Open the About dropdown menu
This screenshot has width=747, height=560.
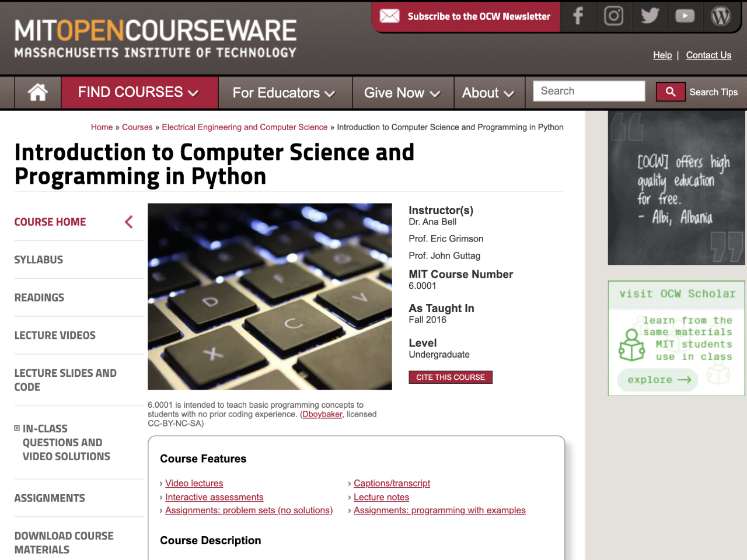(x=488, y=93)
